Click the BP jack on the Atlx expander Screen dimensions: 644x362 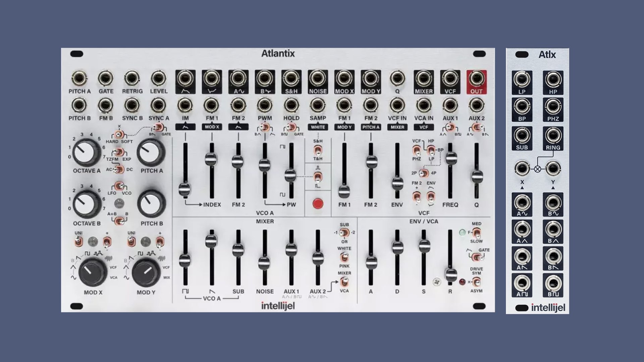pyautogui.click(x=522, y=107)
